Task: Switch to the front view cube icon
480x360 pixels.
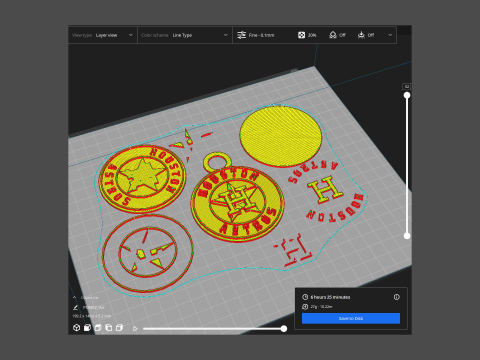Action: [87, 328]
